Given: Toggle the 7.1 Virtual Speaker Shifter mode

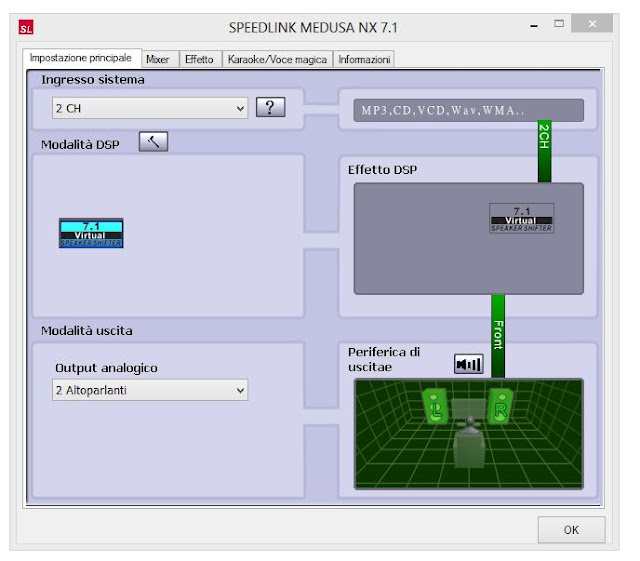Looking at the screenshot, I should click(91, 233).
